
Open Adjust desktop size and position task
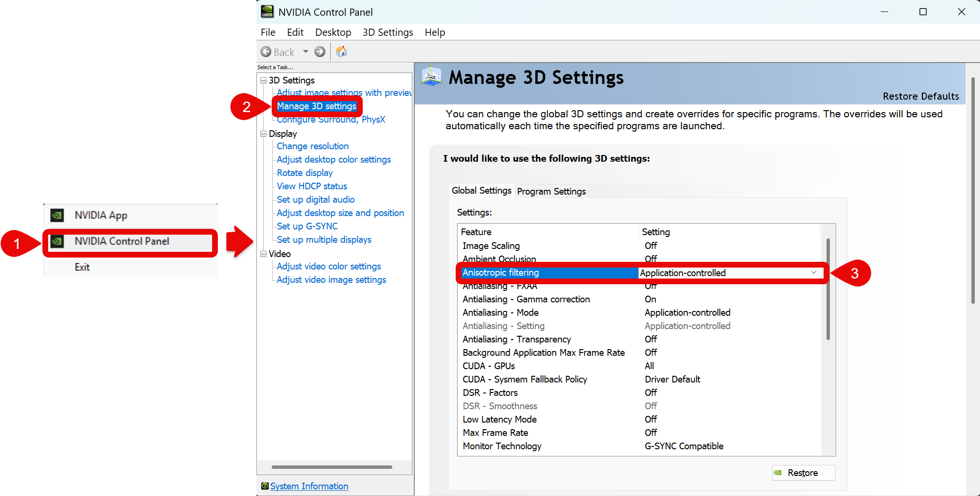pyautogui.click(x=340, y=213)
